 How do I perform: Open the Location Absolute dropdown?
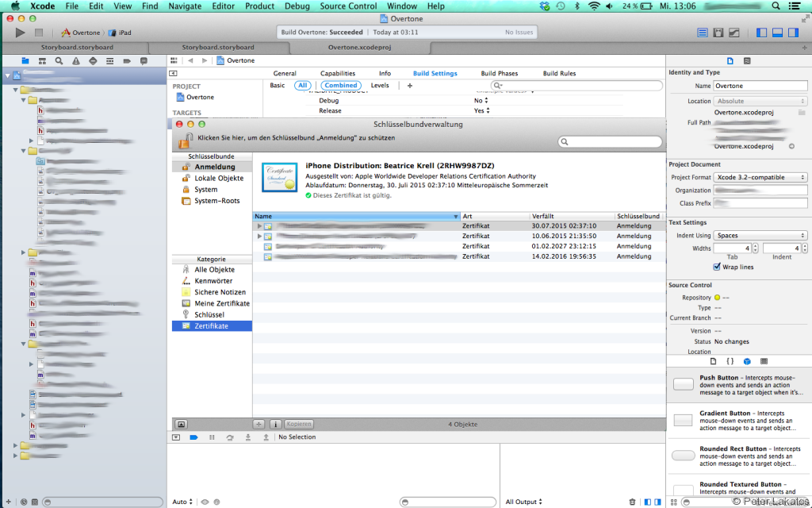[760, 101]
